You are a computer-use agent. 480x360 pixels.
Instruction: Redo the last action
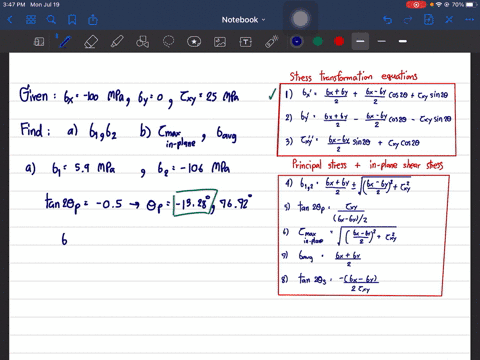tap(408, 20)
